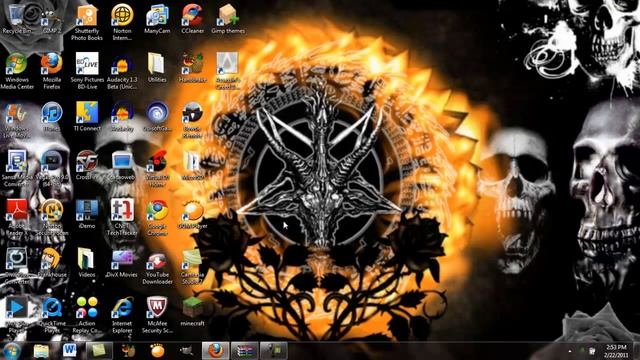Open the Recycle Bin desktop icon

click(x=17, y=18)
